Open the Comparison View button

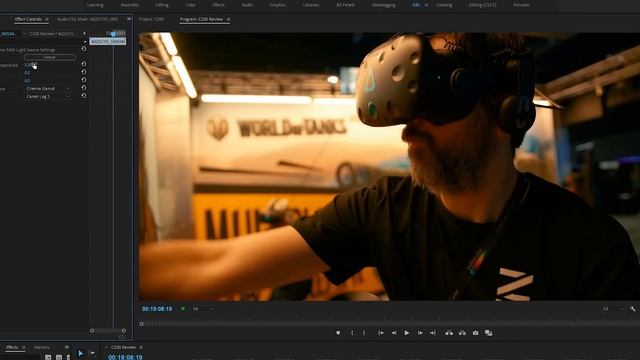(488, 333)
